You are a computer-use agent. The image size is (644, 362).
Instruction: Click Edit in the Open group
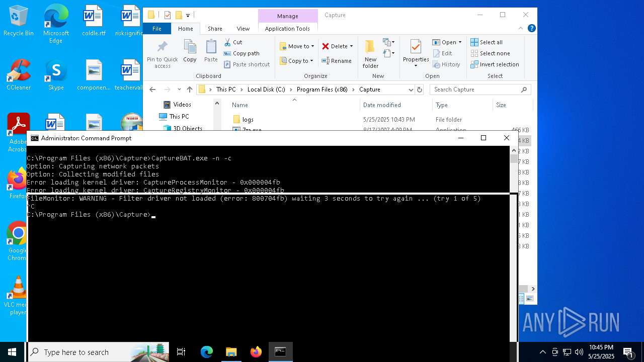pyautogui.click(x=442, y=53)
